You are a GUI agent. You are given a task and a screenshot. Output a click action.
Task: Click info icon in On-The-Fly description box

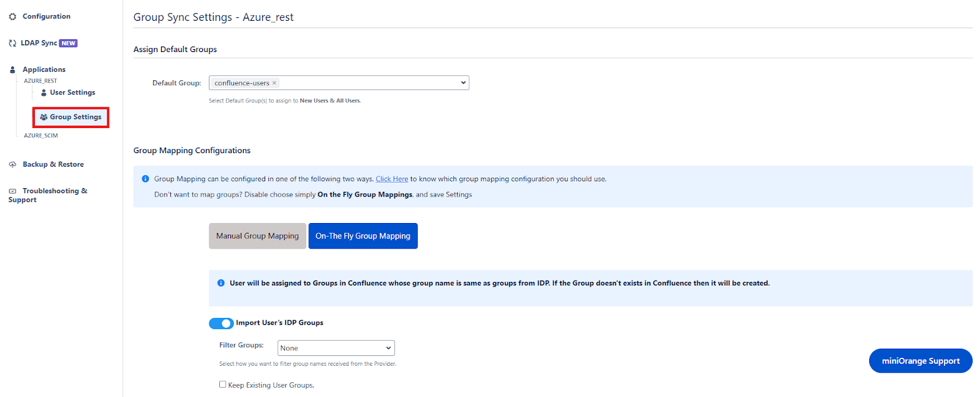[x=221, y=283]
